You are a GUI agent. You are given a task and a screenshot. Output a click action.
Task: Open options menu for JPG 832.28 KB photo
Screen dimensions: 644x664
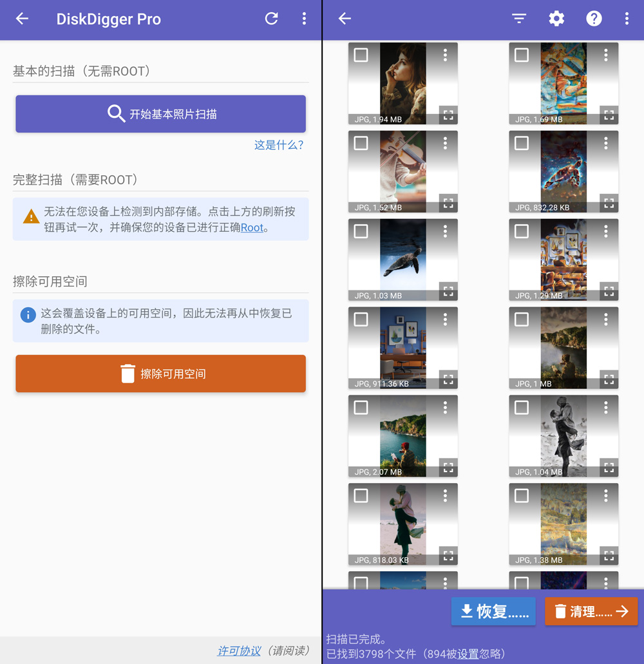[x=606, y=143]
